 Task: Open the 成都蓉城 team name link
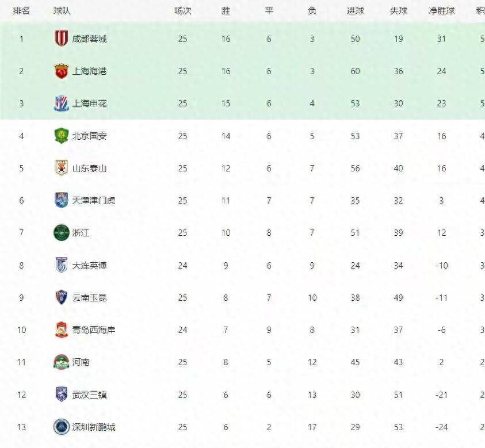pos(89,39)
